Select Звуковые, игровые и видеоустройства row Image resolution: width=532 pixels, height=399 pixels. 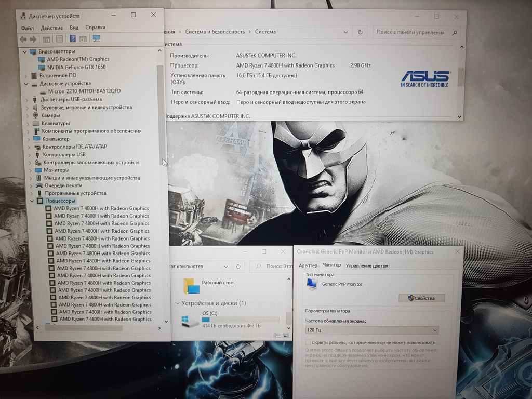tap(86, 108)
